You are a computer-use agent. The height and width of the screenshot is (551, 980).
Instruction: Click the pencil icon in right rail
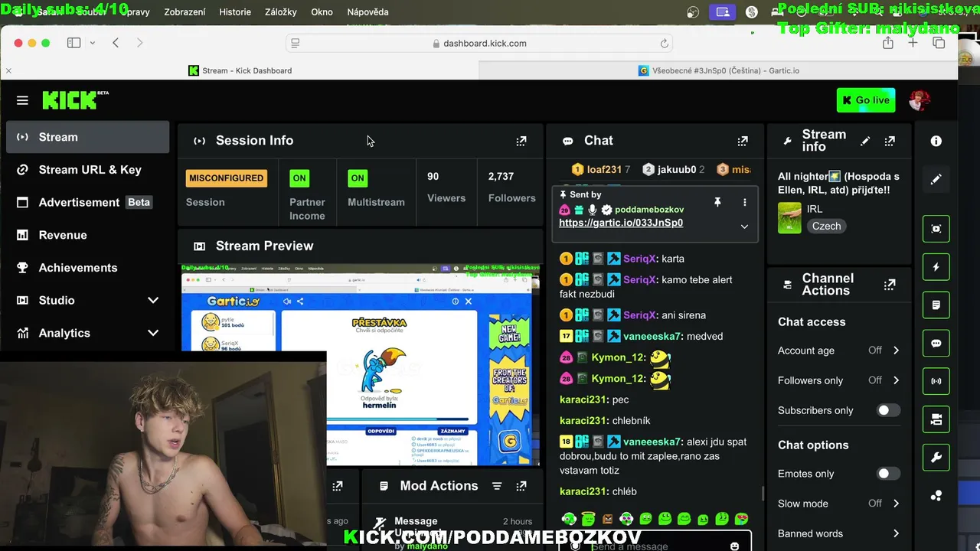[x=936, y=179]
